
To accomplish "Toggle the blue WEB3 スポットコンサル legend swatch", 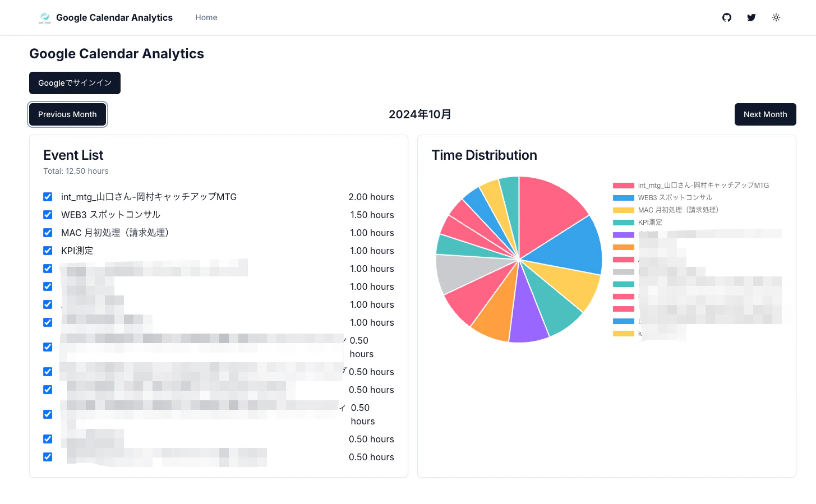I will (624, 198).
